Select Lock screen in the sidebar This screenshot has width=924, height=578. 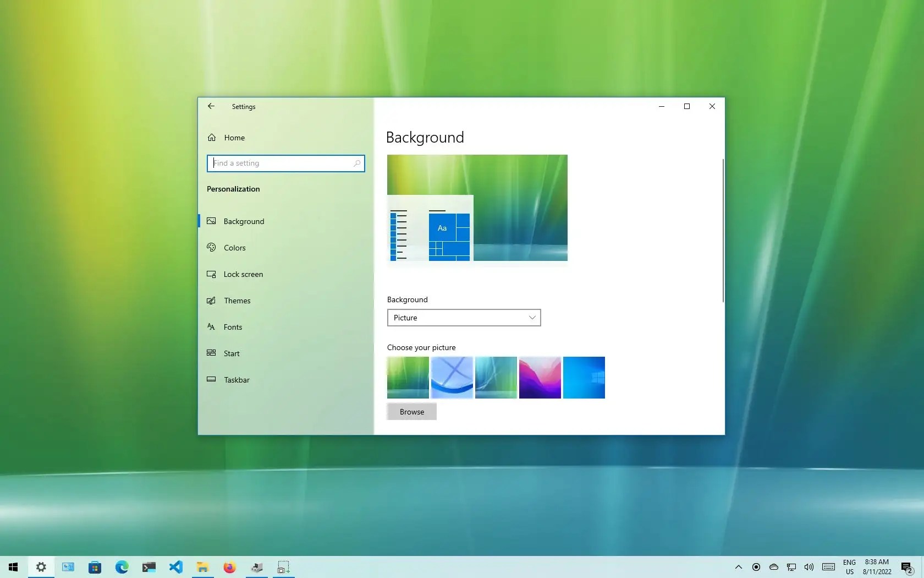243,274
